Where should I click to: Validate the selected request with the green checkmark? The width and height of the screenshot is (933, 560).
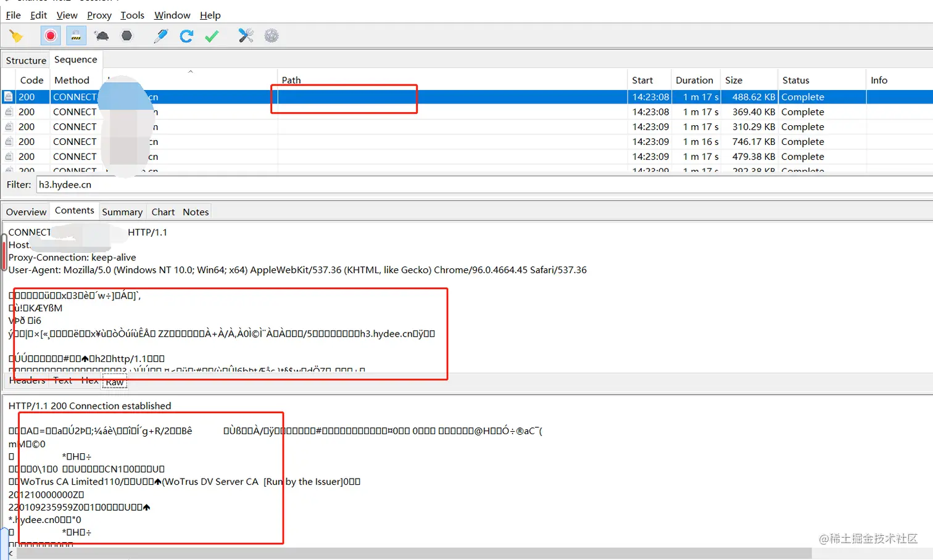(212, 36)
